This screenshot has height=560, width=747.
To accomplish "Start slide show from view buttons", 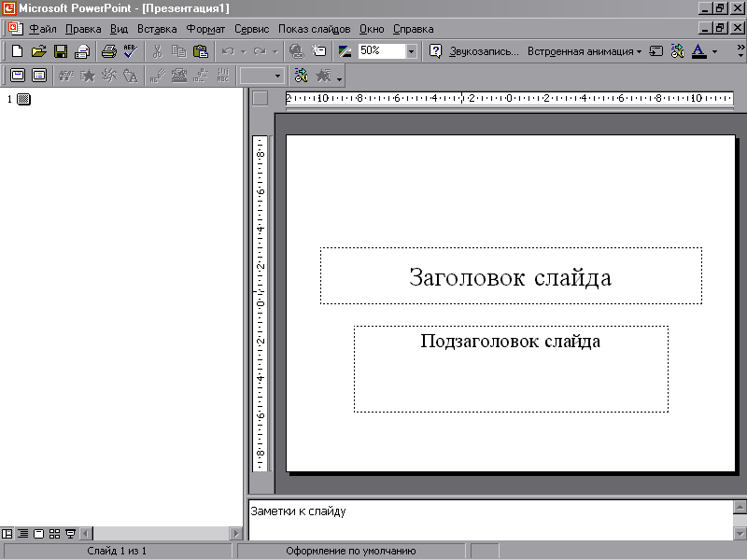I will click(70, 534).
